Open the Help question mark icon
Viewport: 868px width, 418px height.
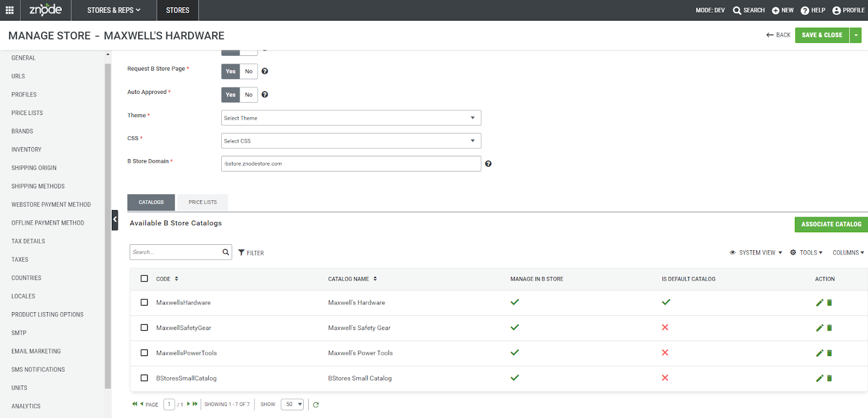point(805,10)
